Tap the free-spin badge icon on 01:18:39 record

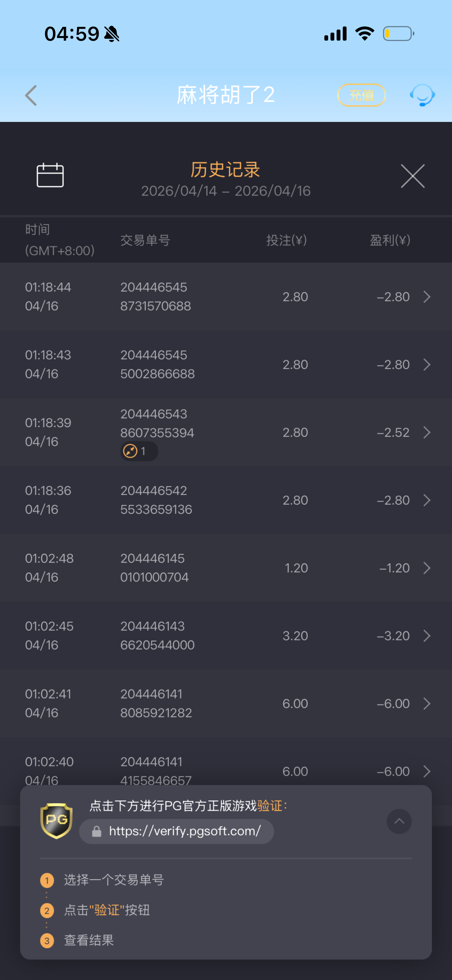131,451
